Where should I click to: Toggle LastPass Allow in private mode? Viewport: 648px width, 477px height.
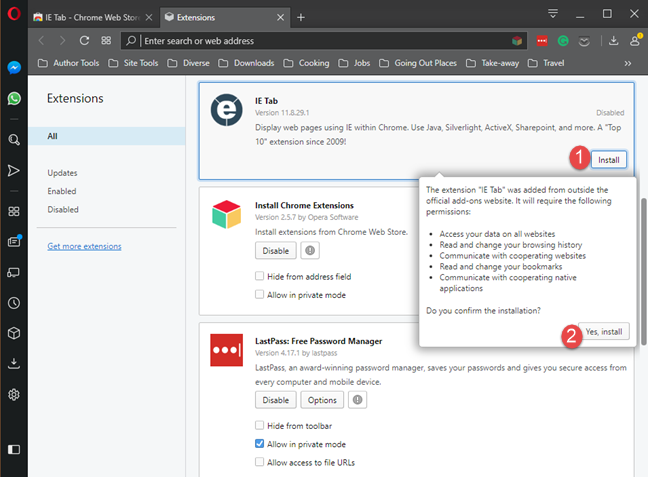(260, 443)
